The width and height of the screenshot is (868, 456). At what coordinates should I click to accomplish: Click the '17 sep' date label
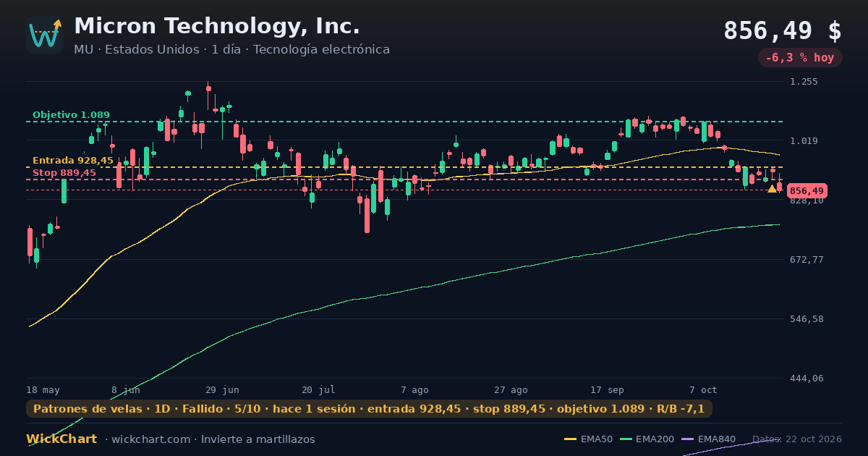(x=607, y=390)
